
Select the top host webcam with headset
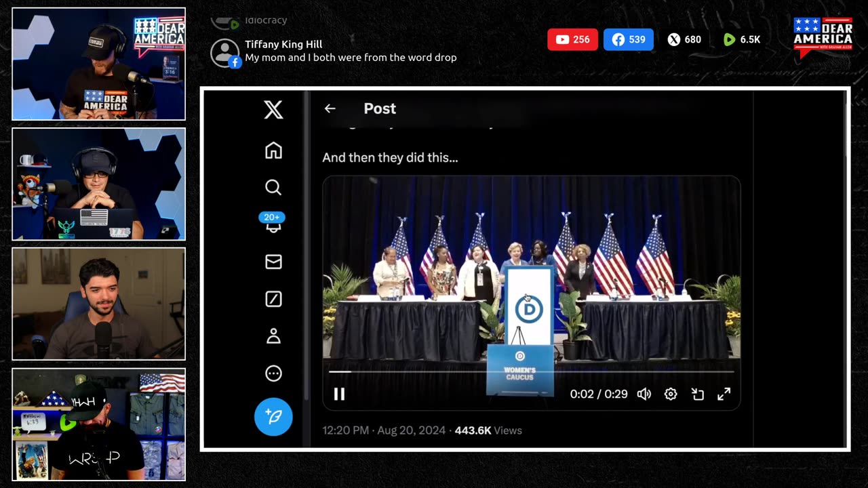[98, 64]
